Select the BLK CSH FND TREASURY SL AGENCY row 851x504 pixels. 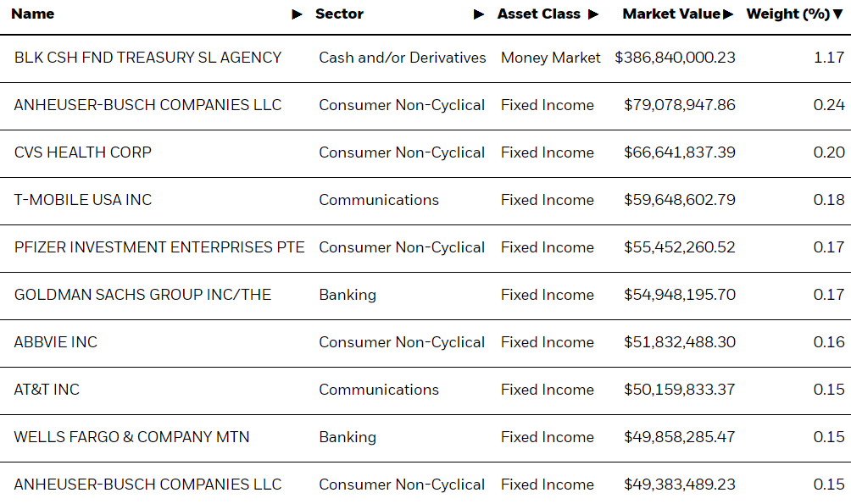pos(425,58)
